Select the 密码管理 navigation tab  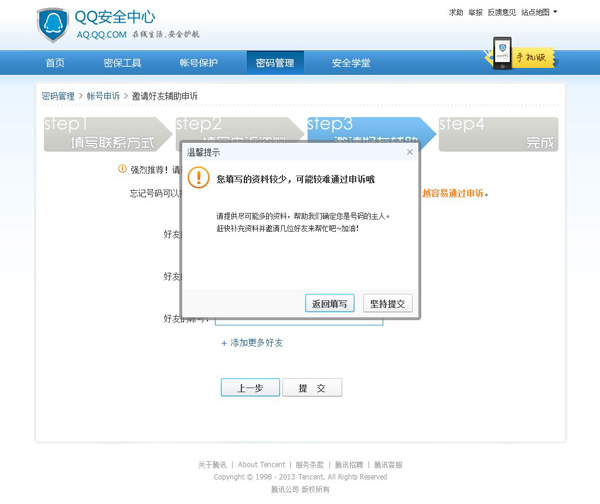(x=275, y=63)
